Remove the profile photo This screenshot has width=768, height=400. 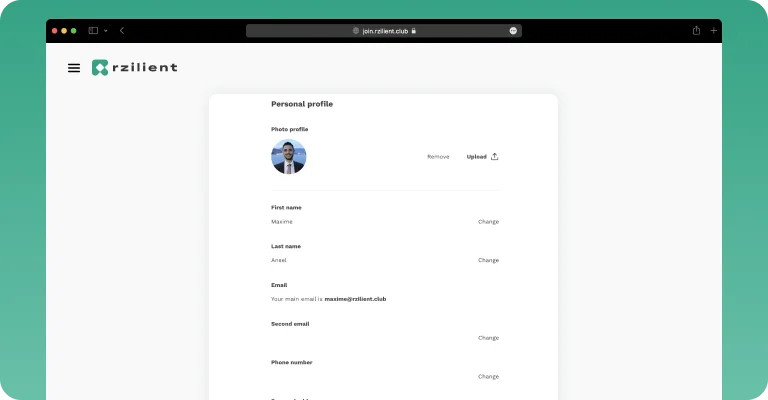point(438,157)
